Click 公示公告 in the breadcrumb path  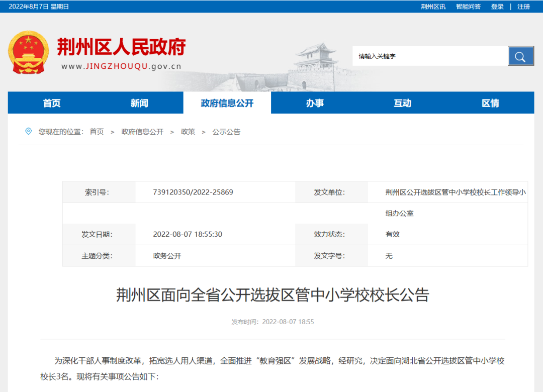[x=226, y=132]
